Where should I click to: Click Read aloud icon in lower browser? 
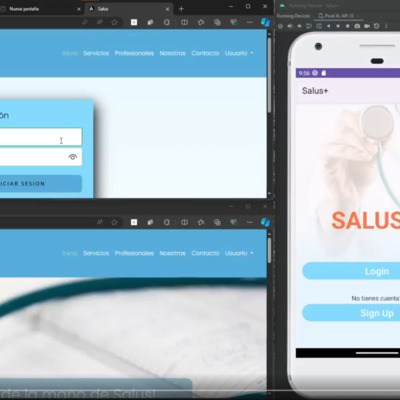point(99,222)
